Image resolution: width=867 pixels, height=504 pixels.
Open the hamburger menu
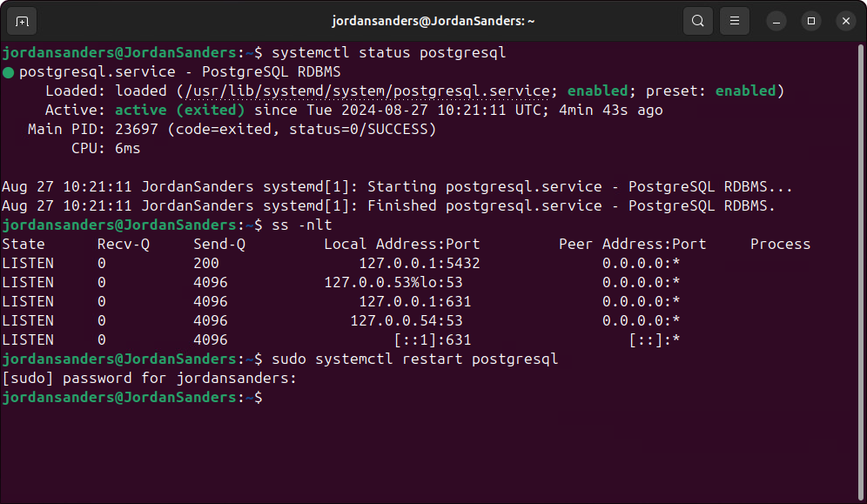tap(734, 20)
